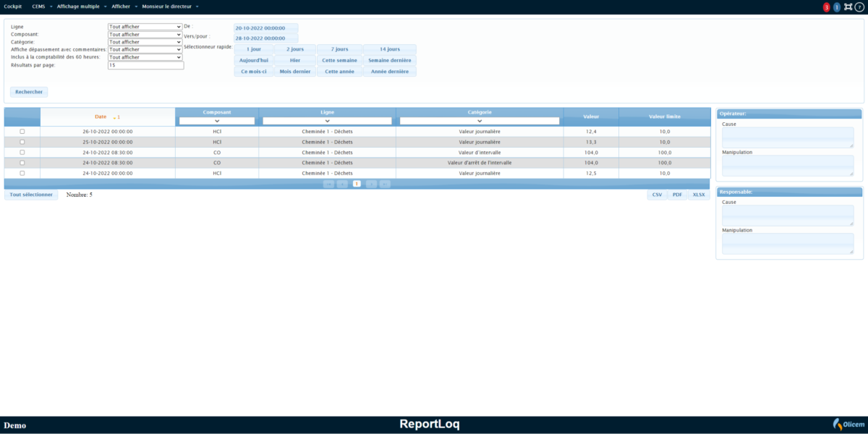The width and height of the screenshot is (868, 434).
Task: Jump to the last results page
Action: click(385, 184)
